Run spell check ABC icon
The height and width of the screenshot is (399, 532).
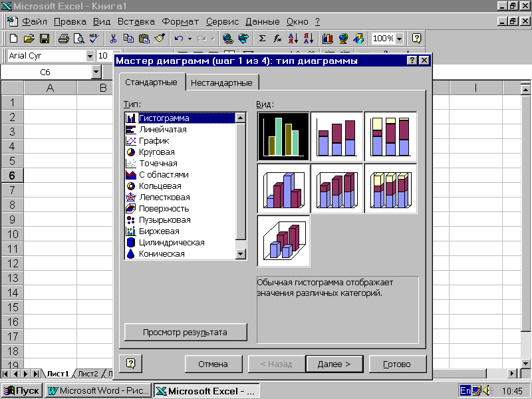coord(94,39)
